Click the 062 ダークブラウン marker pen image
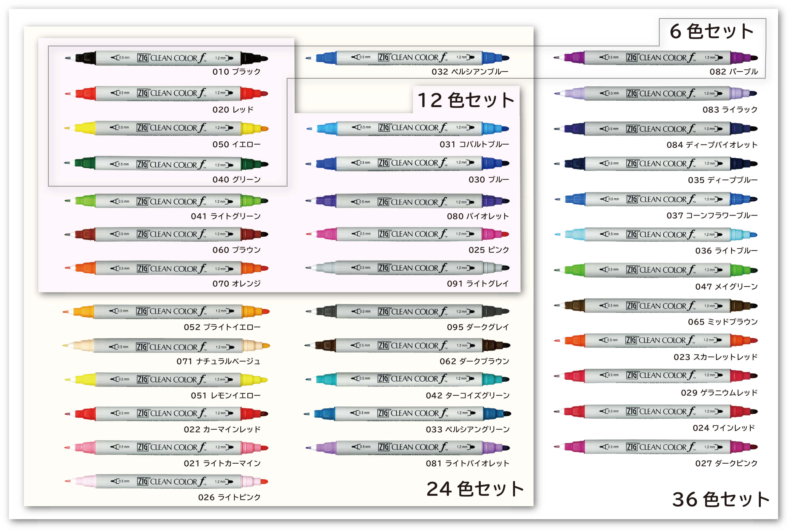 (407, 345)
